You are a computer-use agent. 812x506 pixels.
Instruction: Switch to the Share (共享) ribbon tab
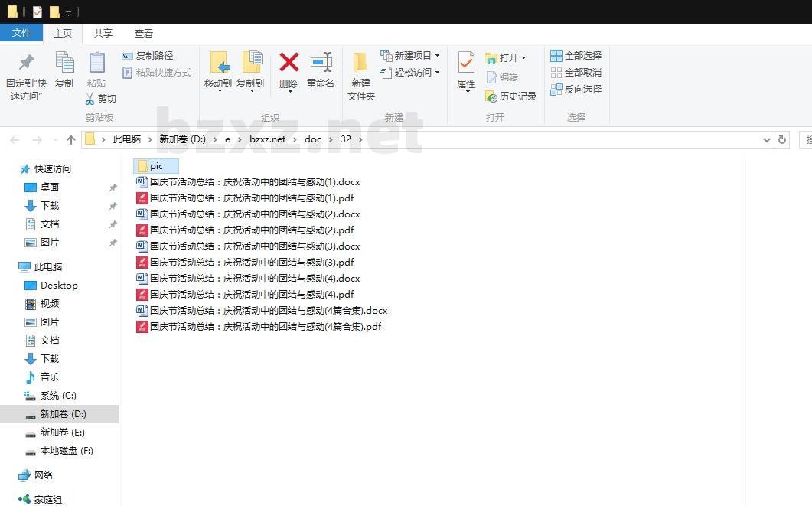point(103,33)
